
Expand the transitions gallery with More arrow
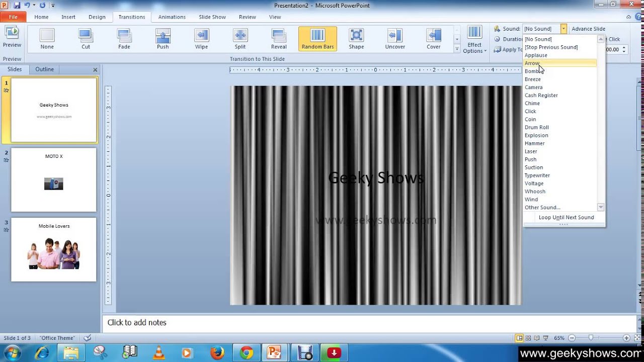pos(457,49)
